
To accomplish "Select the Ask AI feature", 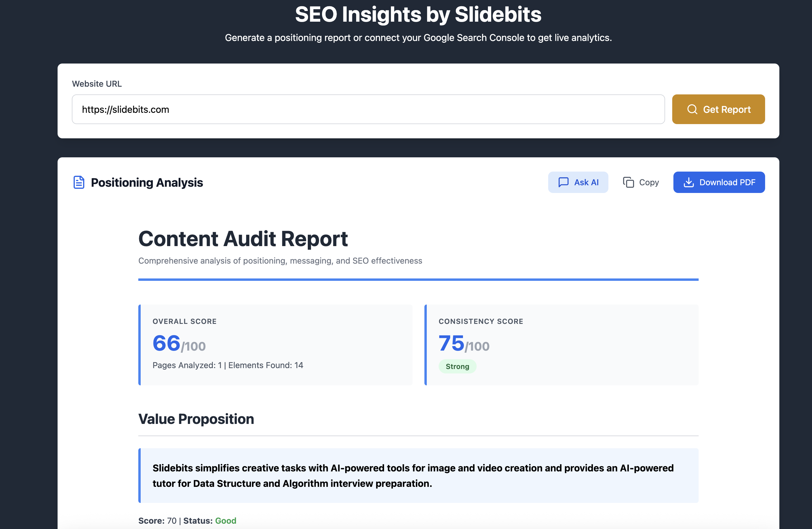I will pyautogui.click(x=578, y=182).
